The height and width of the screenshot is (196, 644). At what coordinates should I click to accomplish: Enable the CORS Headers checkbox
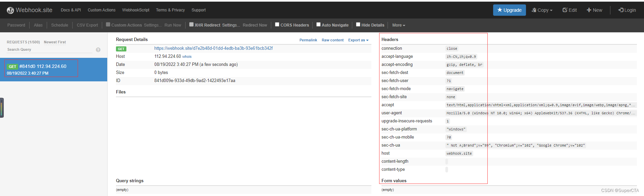coord(277,24)
